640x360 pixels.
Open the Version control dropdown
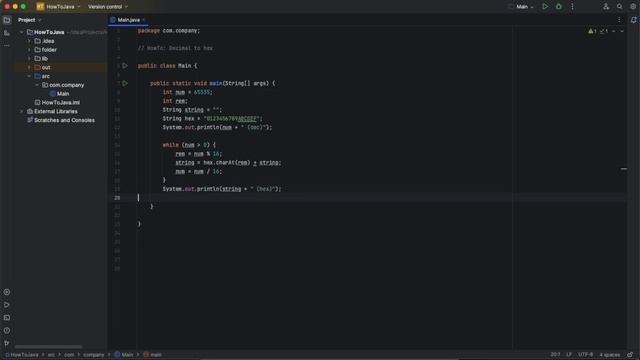[x=108, y=7]
